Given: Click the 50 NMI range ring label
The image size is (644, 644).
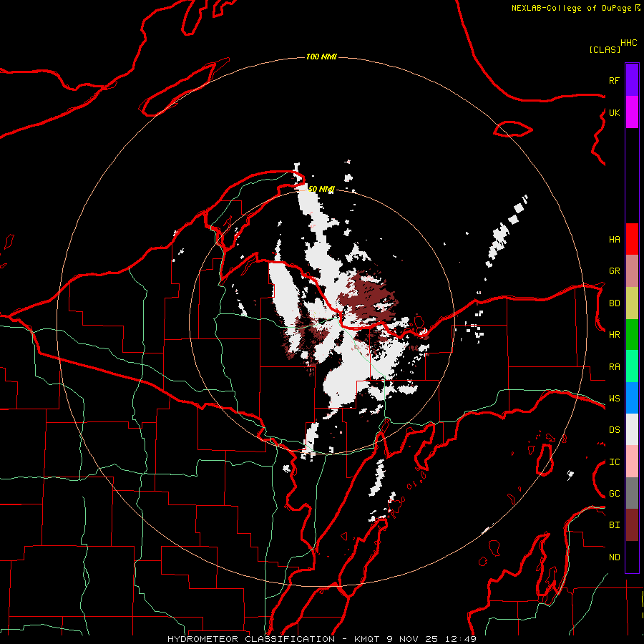Looking at the screenshot, I should [321, 189].
